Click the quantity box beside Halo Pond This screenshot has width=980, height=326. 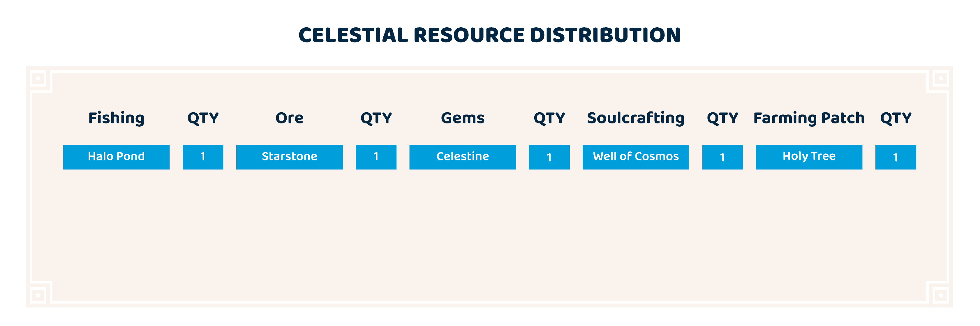point(203,157)
